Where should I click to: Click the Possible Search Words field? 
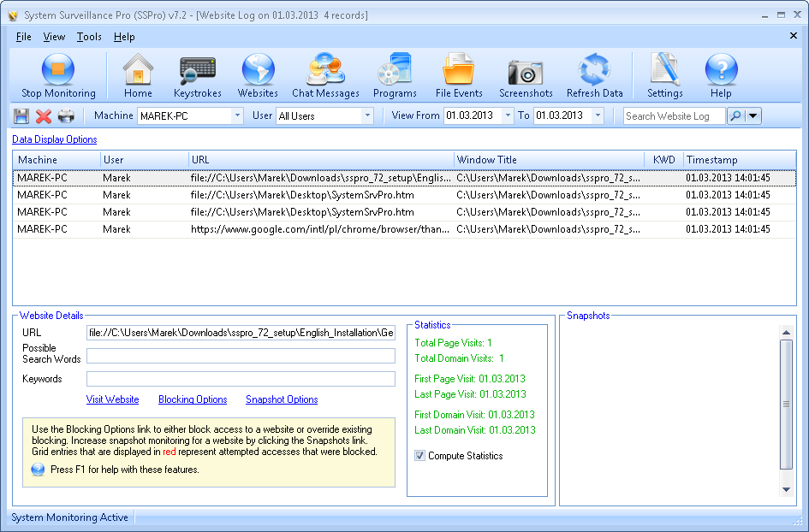pos(241,356)
